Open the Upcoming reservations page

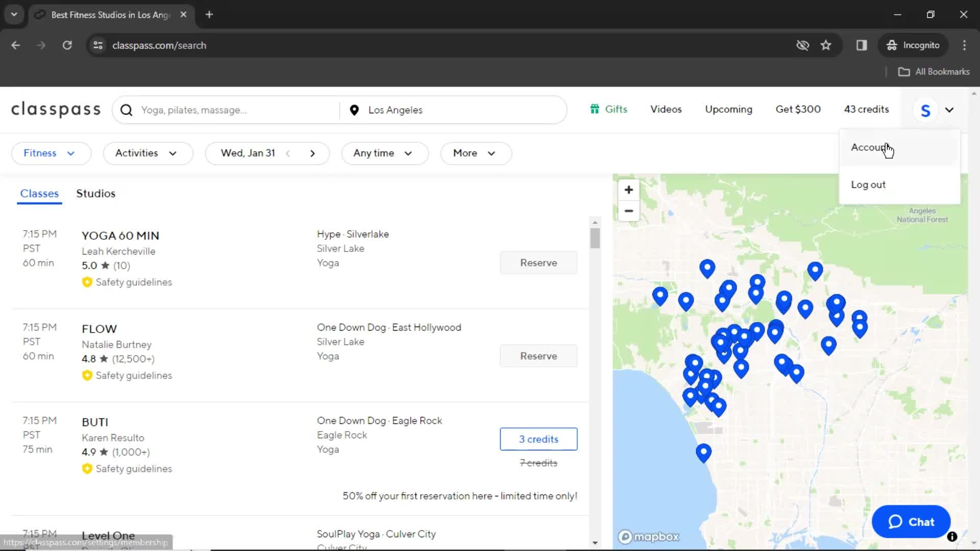[x=728, y=109]
